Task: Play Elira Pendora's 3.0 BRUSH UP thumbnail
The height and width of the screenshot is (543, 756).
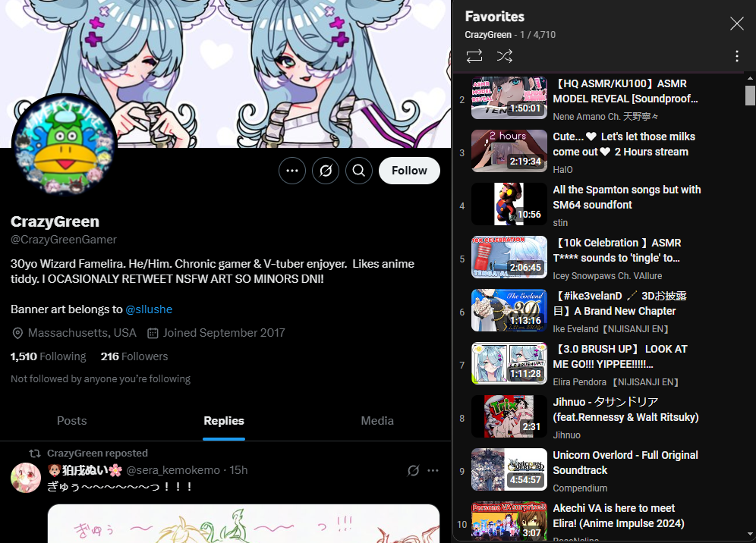Action: tap(509, 363)
